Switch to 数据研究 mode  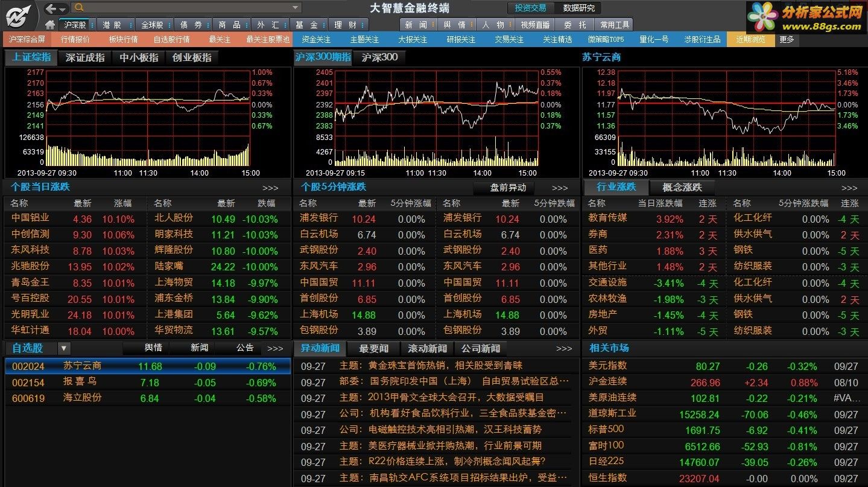click(x=579, y=8)
